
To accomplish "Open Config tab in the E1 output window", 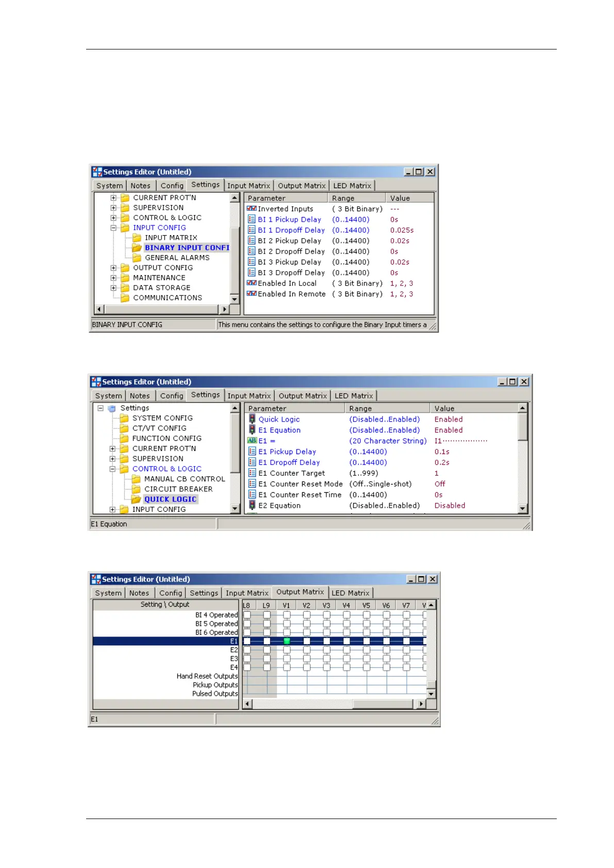I will click(x=171, y=593).
